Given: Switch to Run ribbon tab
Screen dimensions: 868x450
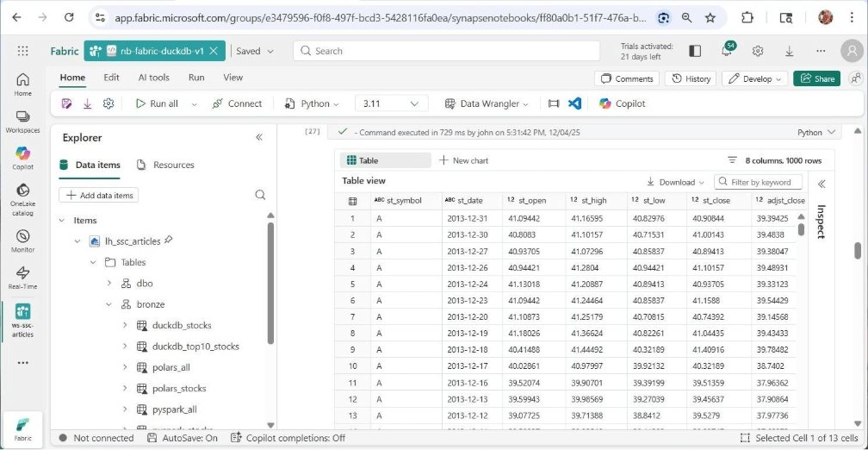Looking at the screenshot, I should coord(196,78).
